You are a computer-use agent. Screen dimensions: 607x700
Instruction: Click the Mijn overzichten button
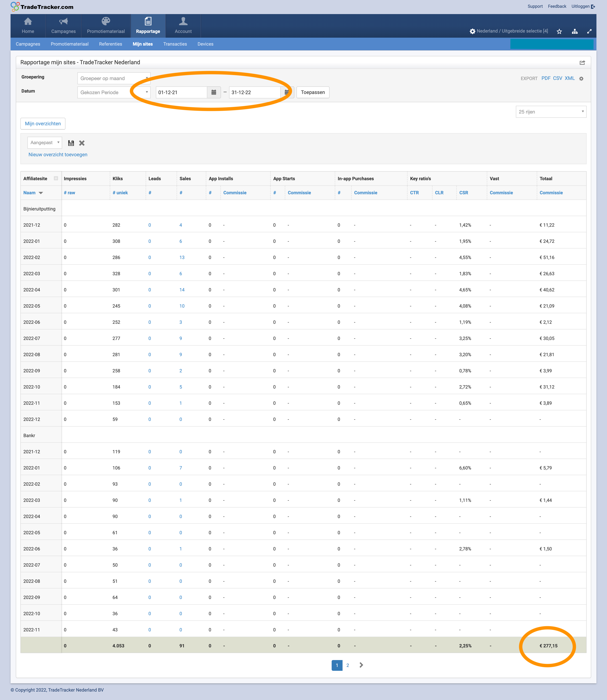pyautogui.click(x=43, y=124)
